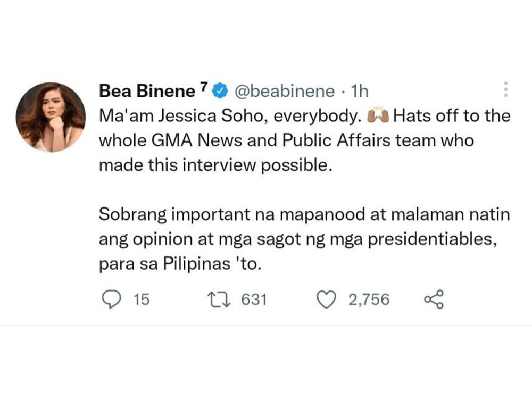Click the reply speech bubble icon

click(x=112, y=299)
